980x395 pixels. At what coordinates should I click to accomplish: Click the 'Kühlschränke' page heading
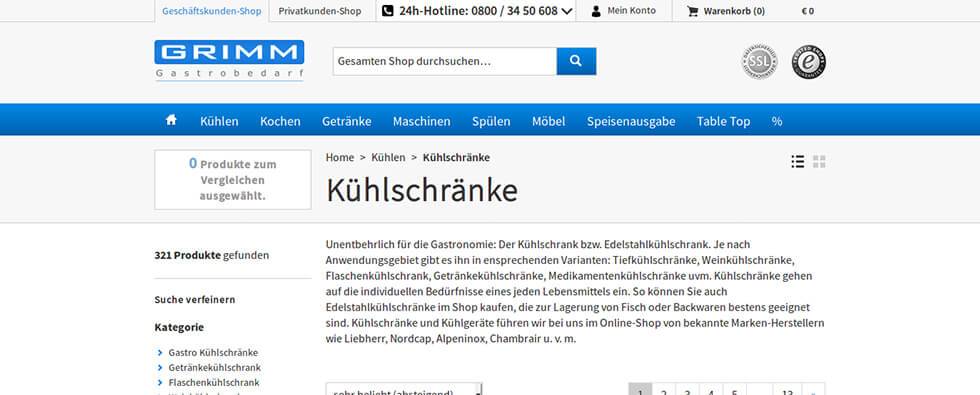pyautogui.click(x=422, y=190)
